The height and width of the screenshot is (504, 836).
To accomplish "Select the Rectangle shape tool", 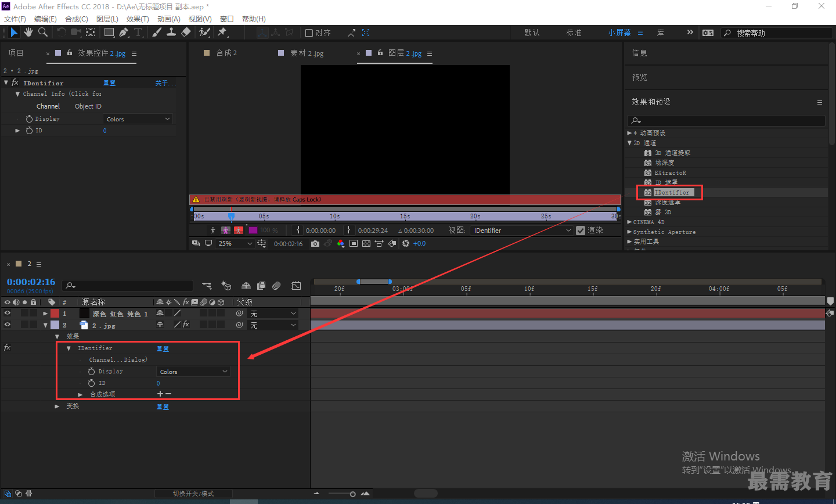I will tap(109, 33).
